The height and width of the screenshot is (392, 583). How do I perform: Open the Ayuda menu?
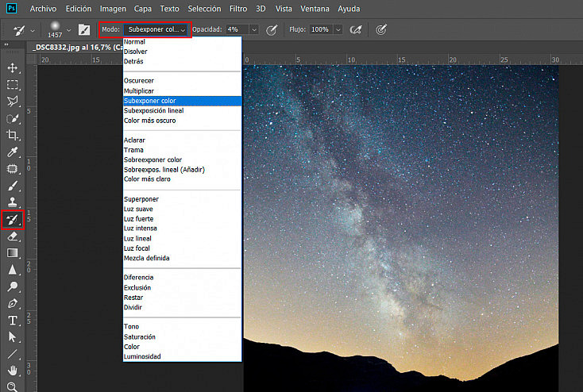tap(349, 9)
